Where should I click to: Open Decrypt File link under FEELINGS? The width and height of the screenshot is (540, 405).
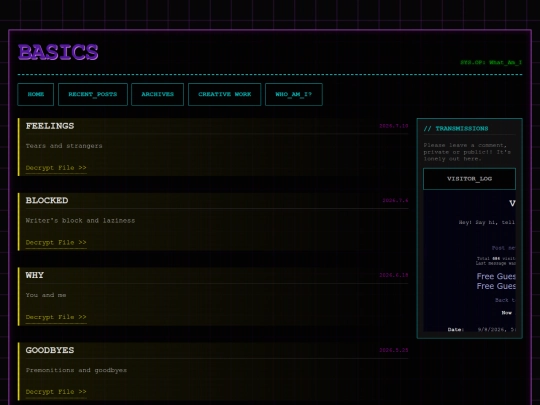(56, 168)
